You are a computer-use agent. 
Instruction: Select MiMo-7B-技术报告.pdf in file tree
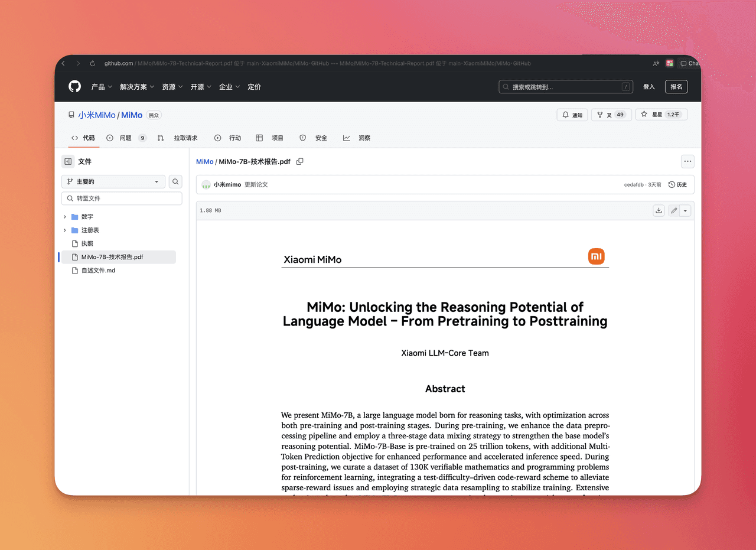click(x=119, y=257)
